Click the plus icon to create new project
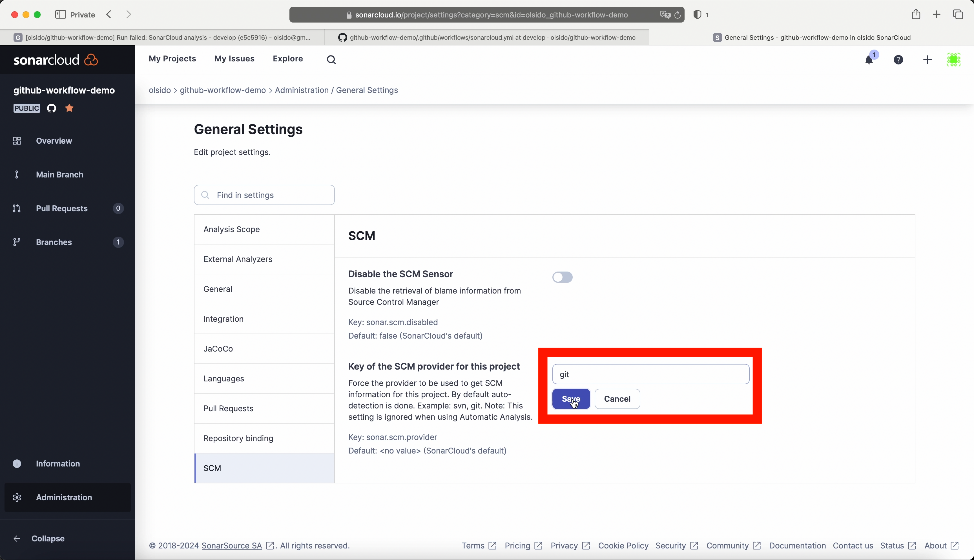The image size is (974, 560). (927, 60)
